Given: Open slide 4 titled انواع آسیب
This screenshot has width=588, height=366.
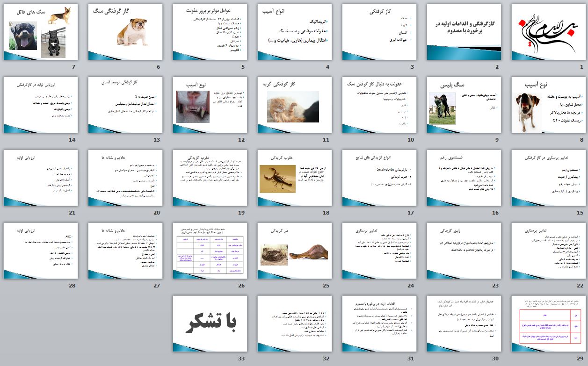Looking at the screenshot, I should tap(294, 32).
